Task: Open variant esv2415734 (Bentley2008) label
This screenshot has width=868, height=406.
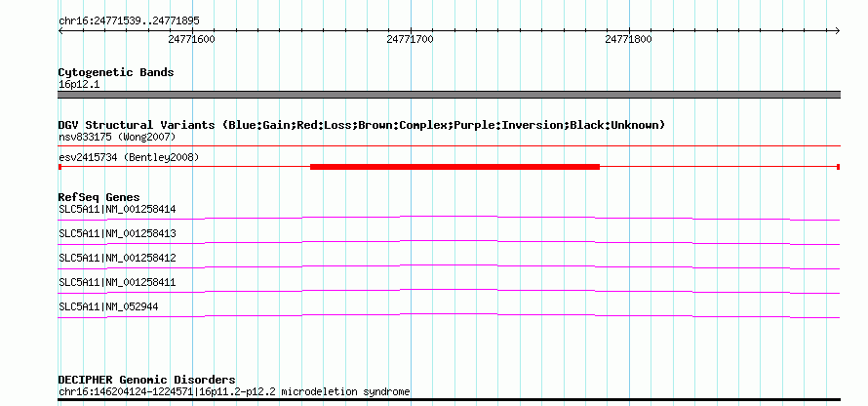Action: point(129,158)
